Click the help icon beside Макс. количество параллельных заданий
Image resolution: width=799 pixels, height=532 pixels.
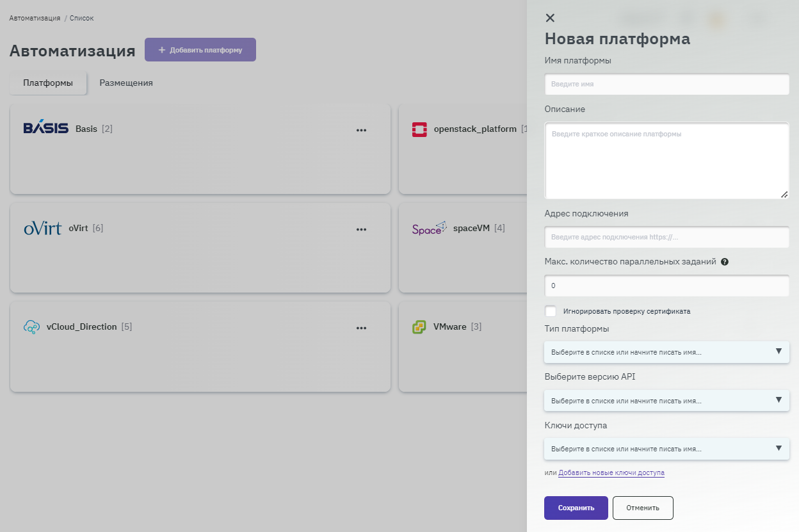pos(725,262)
